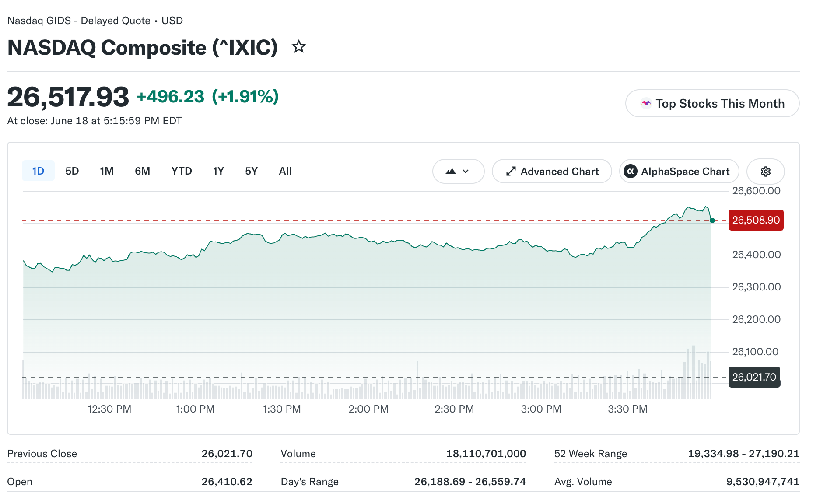Expand the chart type dropdown chevron
Viewport: 813px width, 504px height.
(x=466, y=171)
